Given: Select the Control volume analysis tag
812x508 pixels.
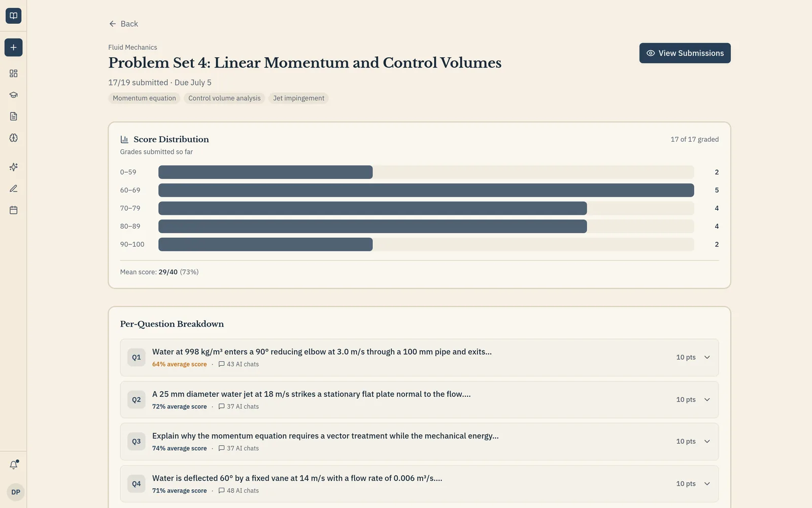Looking at the screenshot, I should coord(224,98).
